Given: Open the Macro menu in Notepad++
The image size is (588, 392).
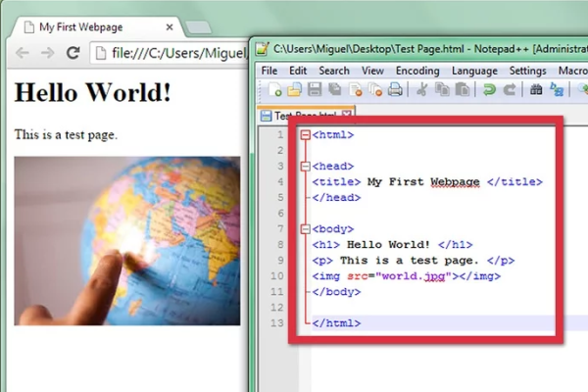Looking at the screenshot, I should (x=572, y=71).
